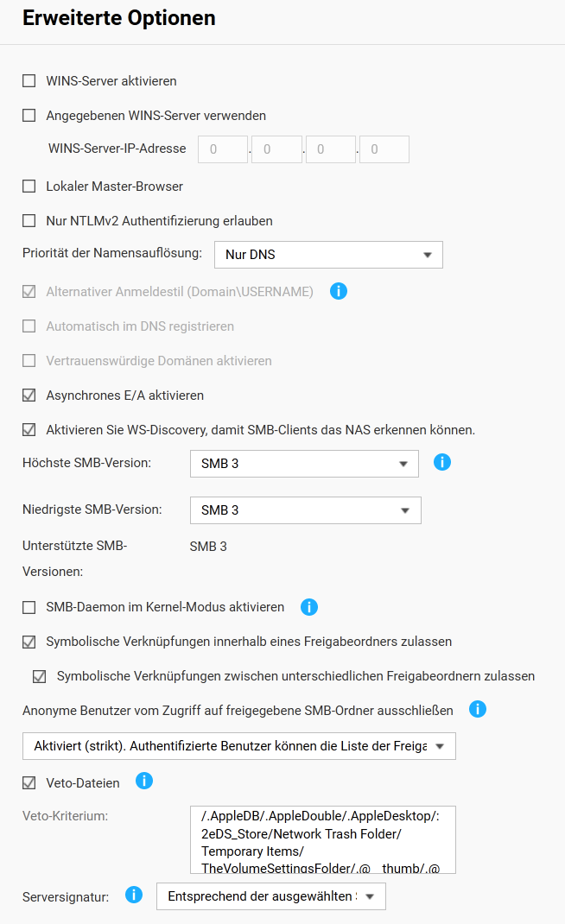The image size is (565, 924).
Task: Toggle Lokaler Master-Browser checkbox
Action: point(29,187)
